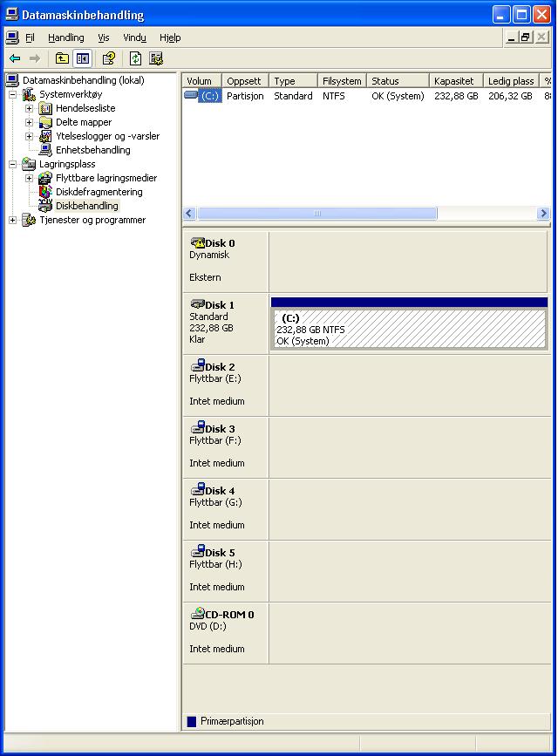558x756 pixels.
Task: Click the C: volume drive icon in list
Action: pyautogui.click(x=191, y=95)
